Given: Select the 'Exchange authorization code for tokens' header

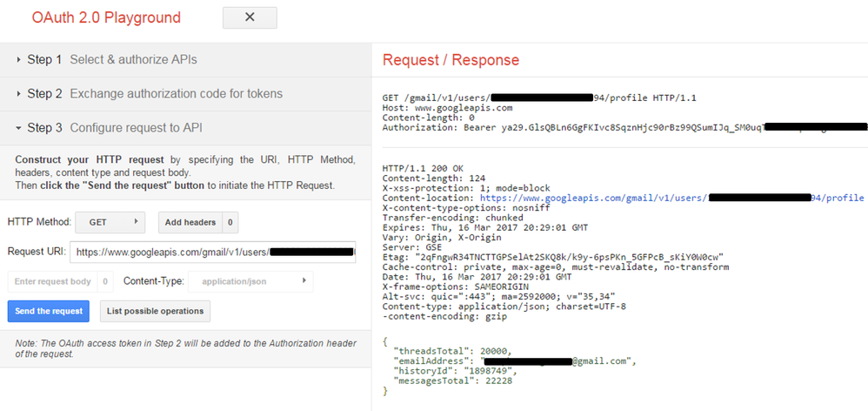Looking at the screenshot, I should pyautogui.click(x=176, y=94).
